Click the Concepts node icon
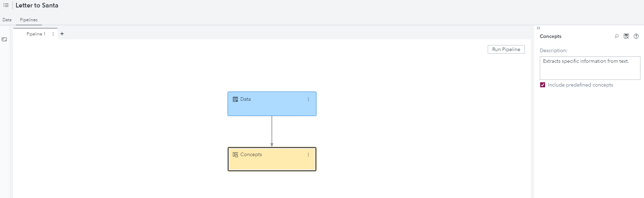This screenshot has width=644, height=198. tap(235, 155)
